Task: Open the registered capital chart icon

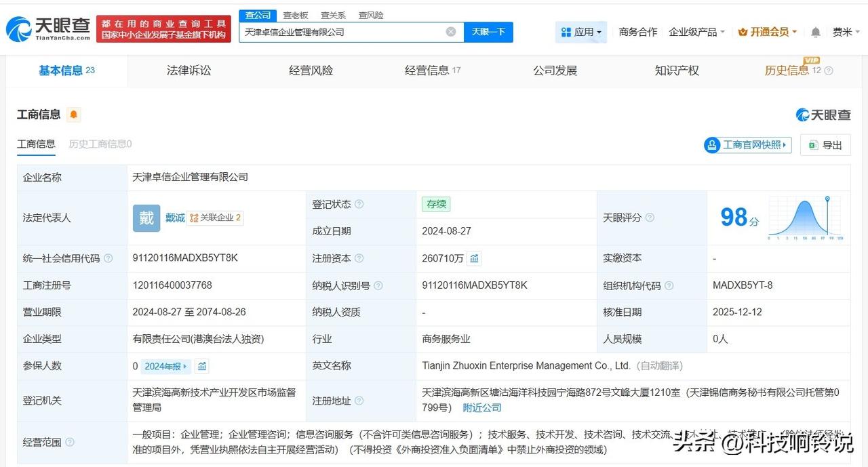Action: (x=475, y=258)
